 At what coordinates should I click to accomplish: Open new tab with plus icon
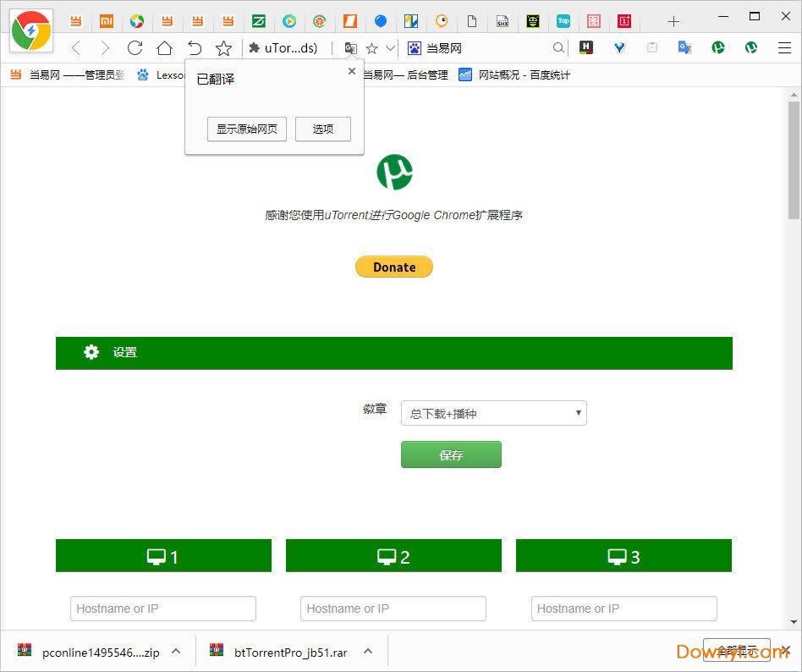(x=673, y=21)
